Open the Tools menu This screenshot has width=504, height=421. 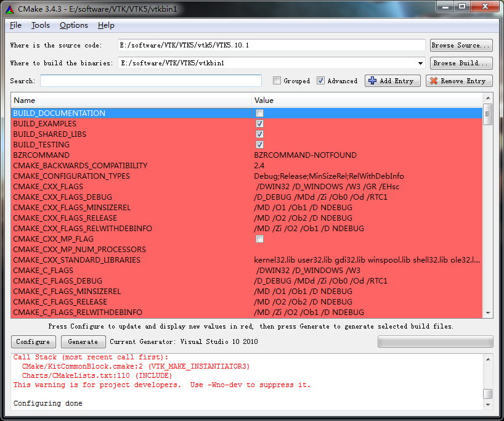pyautogui.click(x=41, y=25)
